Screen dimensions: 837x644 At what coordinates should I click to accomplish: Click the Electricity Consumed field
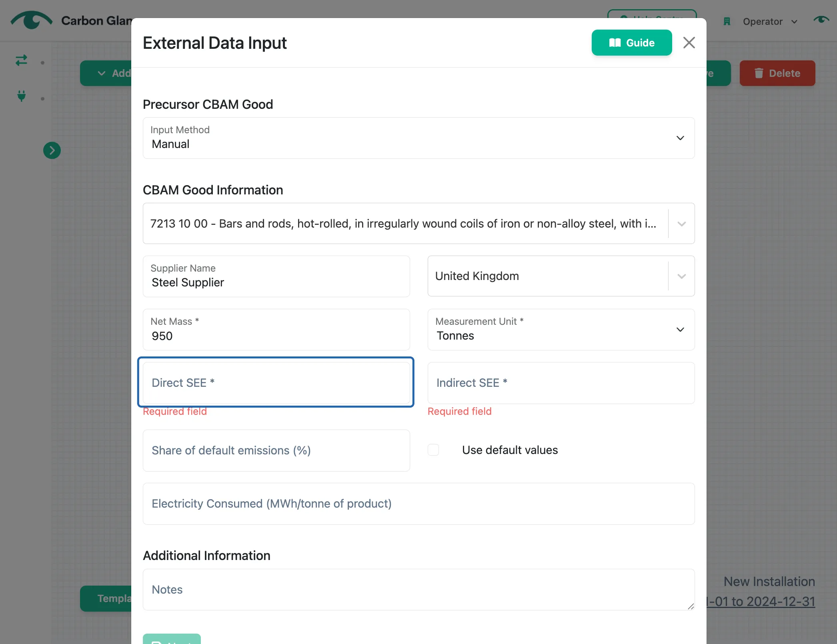point(418,504)
